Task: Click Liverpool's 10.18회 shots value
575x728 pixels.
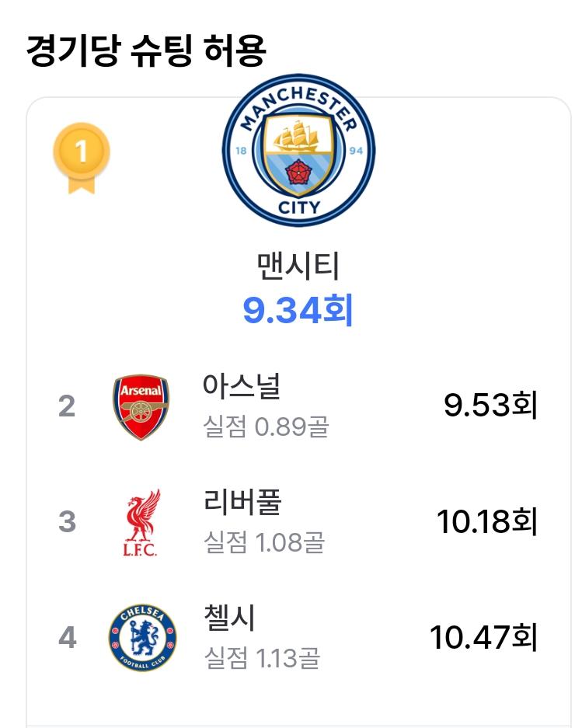Action: [487, 521]
